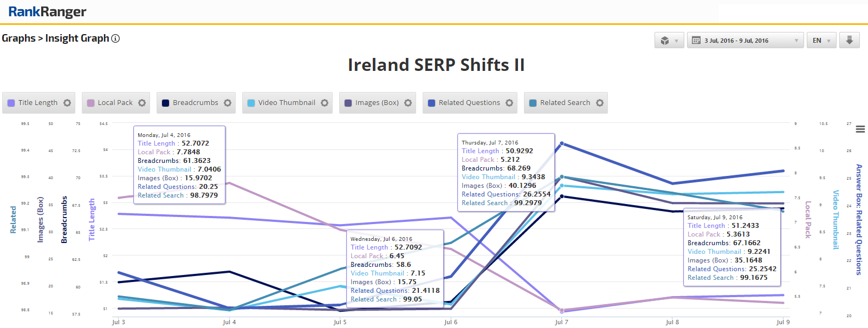Open the chart hamburger menu
This screenshot has width=868, height=328.
860,129
